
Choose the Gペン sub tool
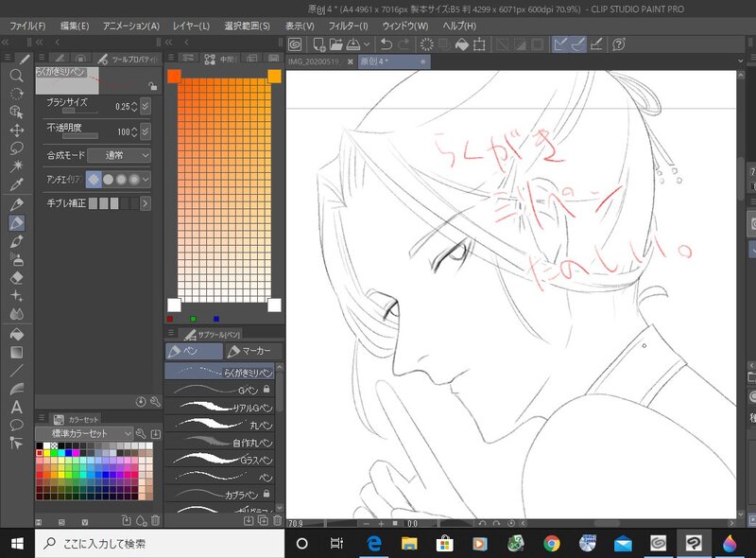pos(222,390)
